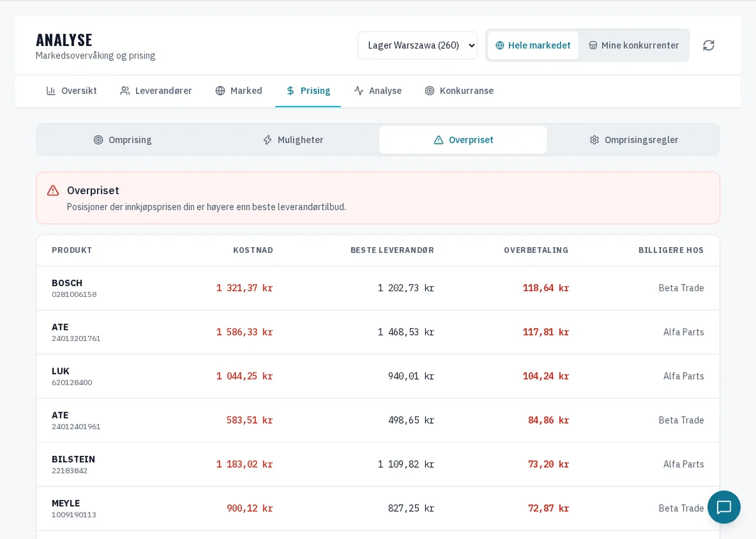The image size is (756, 539).
Task: Click the 72,87 kr overpayment value
Action: coord(548,509)
